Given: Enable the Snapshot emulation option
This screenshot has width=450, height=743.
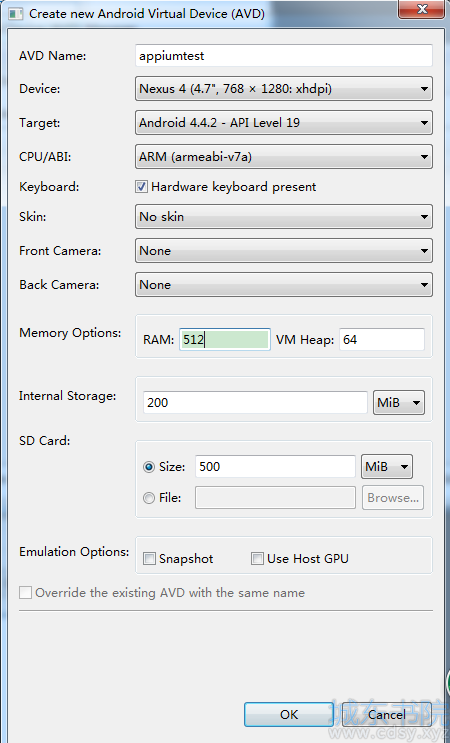Looking at the screenshot, I should pyautogui.click(x=149, y=559).
